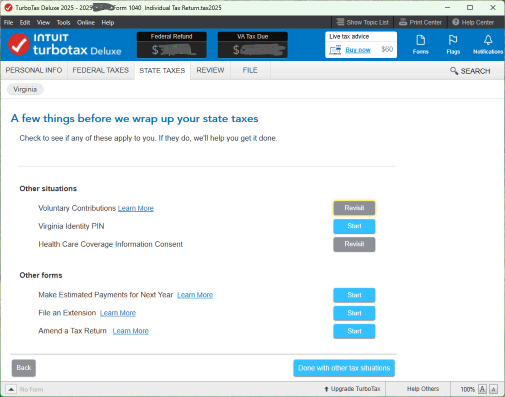This screenshot has width=505, height=397.
Task: Click the Federal Refund amount box
Action: pos(172,45)
